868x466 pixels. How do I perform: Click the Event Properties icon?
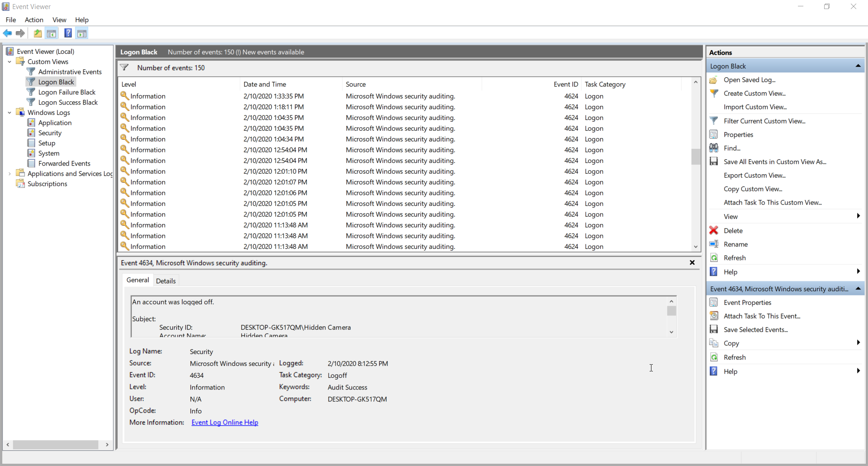(714, 302)
